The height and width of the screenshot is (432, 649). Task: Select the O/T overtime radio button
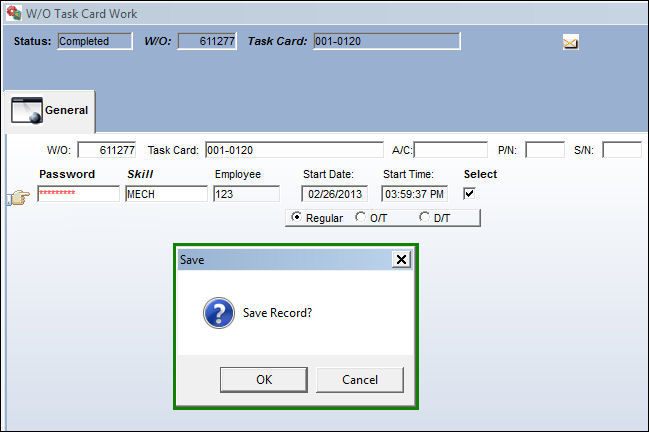pyautogui.click(x=361, y=217)
